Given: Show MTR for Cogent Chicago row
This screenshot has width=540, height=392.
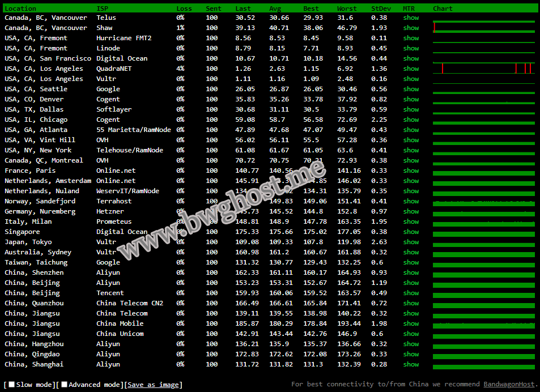Looking at the screenshot, I should pos(411,120).
